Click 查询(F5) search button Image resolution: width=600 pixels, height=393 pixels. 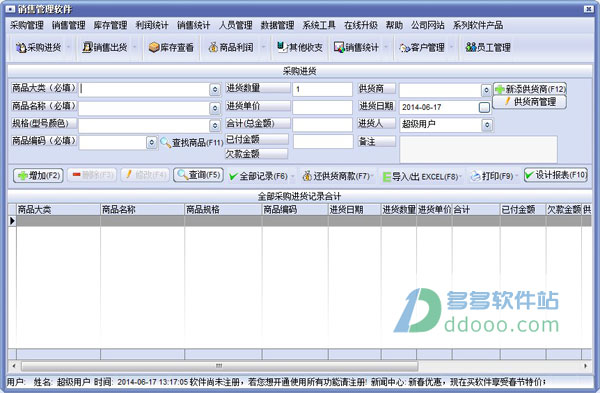point(198,175)
